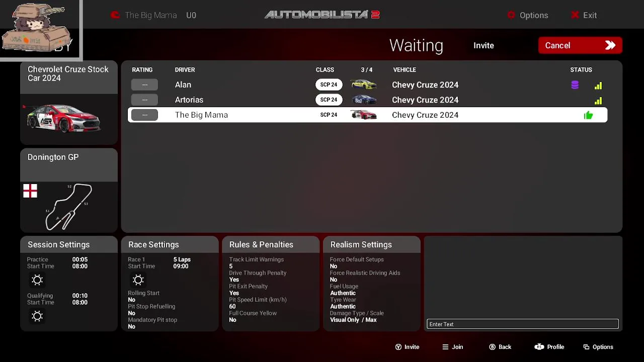Click the red profile icon beside The Big Mama

coord(115,15)
